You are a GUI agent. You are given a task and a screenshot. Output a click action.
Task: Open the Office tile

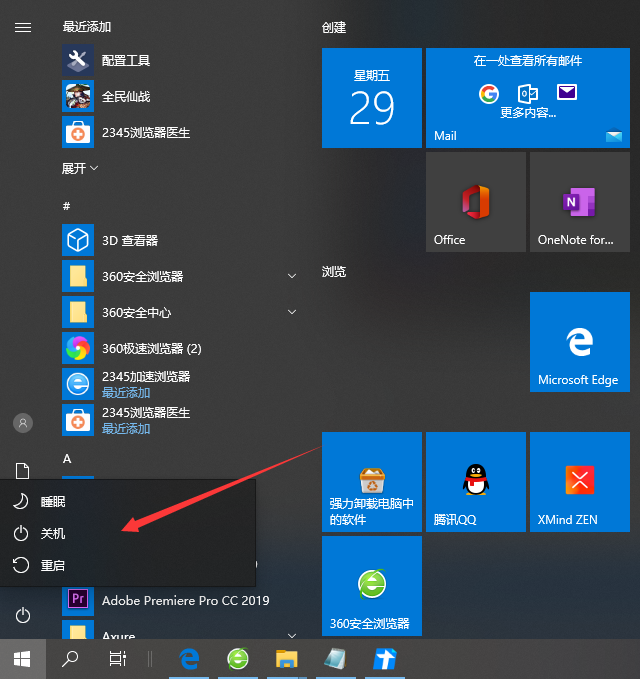[x=475, y=201]
